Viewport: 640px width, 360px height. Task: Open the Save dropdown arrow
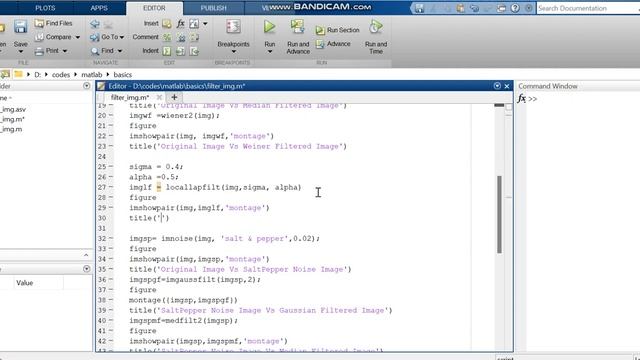tap(20, 51)
